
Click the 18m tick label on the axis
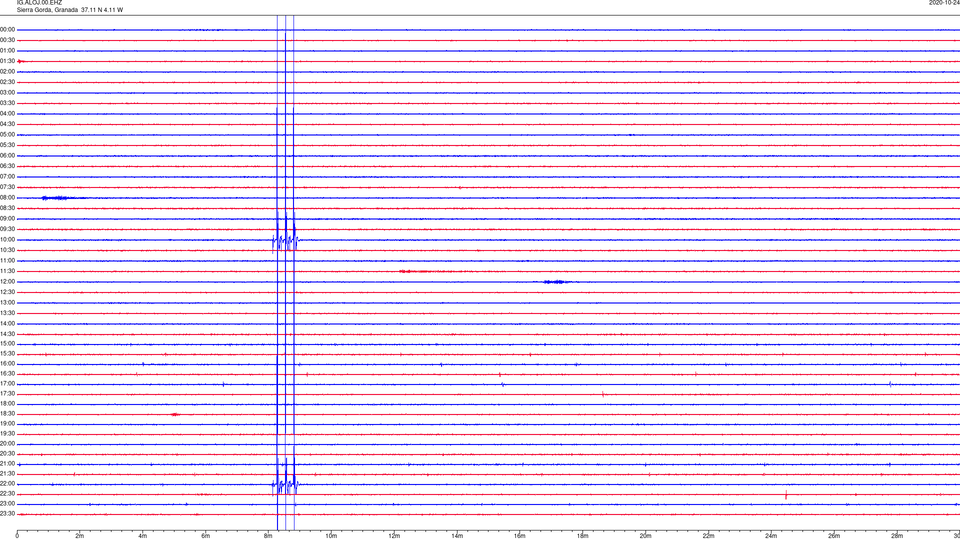[x=583, y=536]
